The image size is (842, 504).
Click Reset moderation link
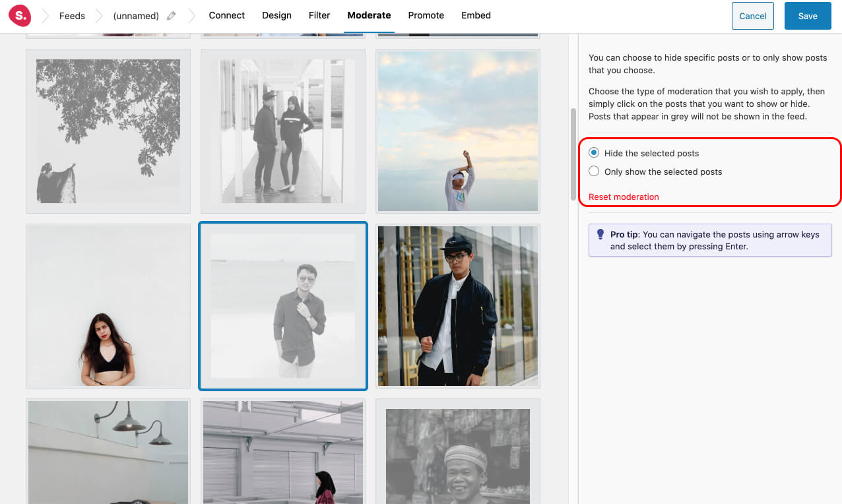point(624,197)
